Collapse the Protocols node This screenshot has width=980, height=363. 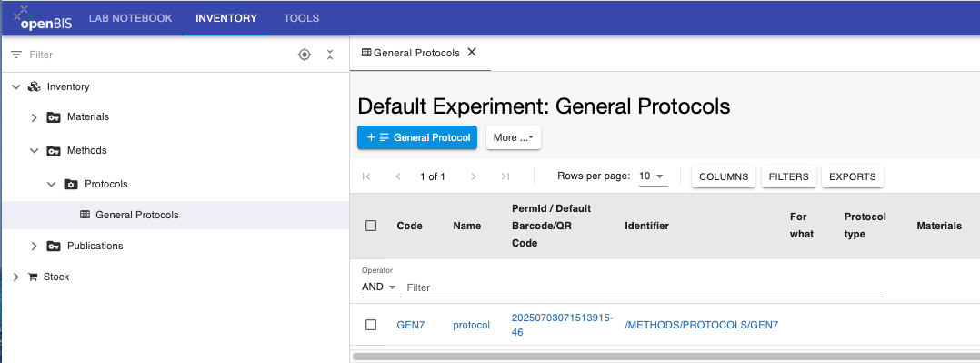pyautogui.click(x=51, y=185)
